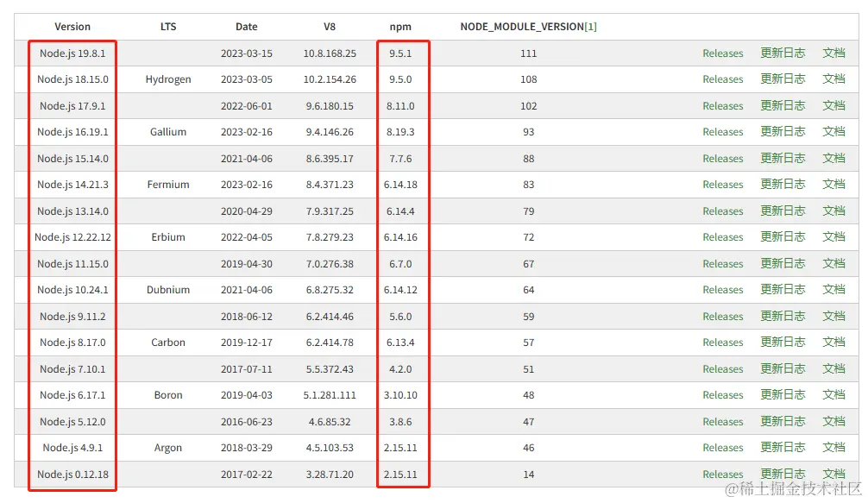
Task: Open 更新日志 for Node.js 19.8.1
Action: pyautogui.click(x=783, y=53)
